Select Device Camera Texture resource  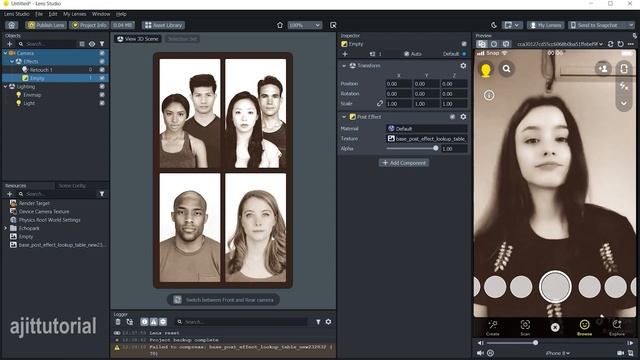[44, 211]
